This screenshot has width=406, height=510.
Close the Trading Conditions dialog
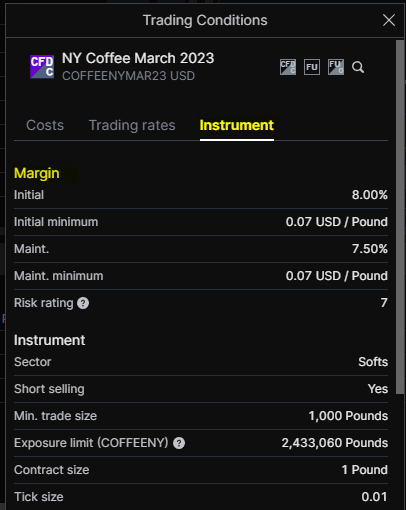[x=389, y=20]
